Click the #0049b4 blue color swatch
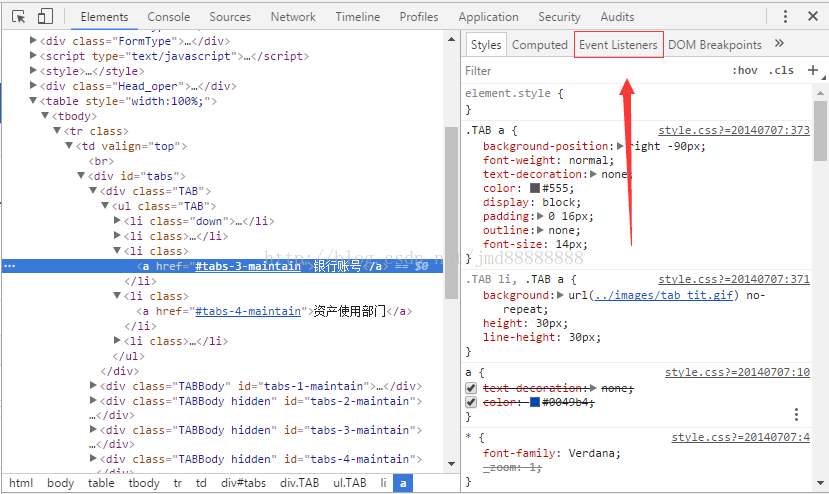The image size is (829, 494). pos(535,402)
